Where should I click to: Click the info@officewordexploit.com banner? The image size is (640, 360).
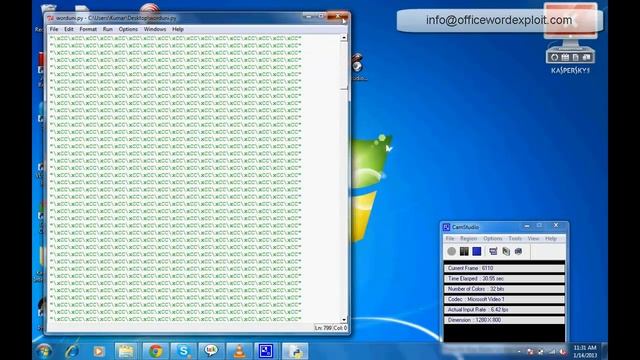tap(499, 20)
